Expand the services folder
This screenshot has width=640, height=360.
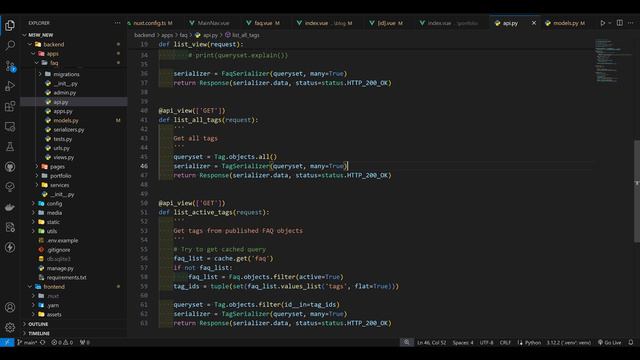[37, 185]
